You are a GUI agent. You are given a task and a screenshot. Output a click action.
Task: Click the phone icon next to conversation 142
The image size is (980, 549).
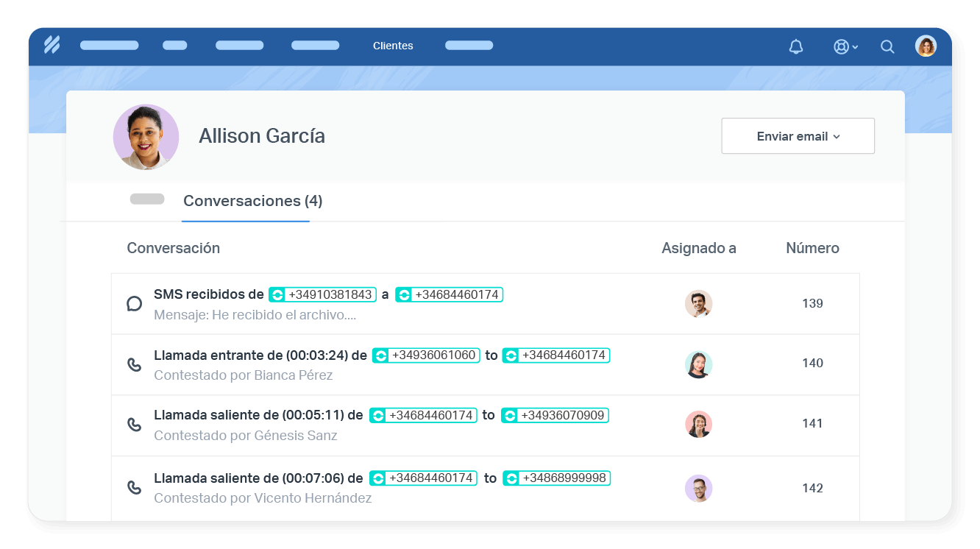point(135,486)
